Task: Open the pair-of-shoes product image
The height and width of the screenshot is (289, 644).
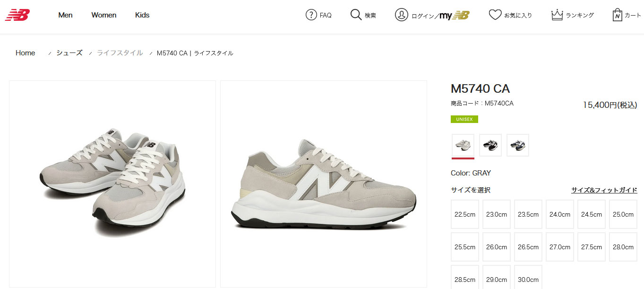Action: click(112, 184)
